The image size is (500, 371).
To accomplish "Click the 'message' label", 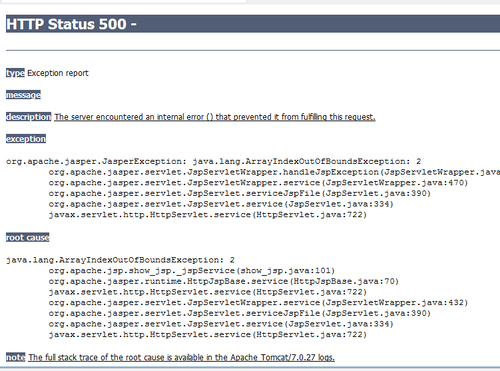I will (23, 95).
